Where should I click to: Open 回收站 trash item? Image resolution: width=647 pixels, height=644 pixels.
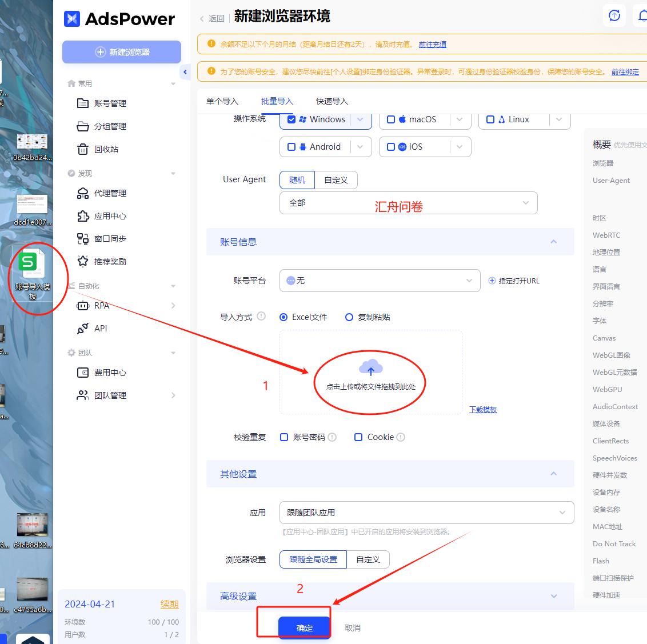point(98,149)
